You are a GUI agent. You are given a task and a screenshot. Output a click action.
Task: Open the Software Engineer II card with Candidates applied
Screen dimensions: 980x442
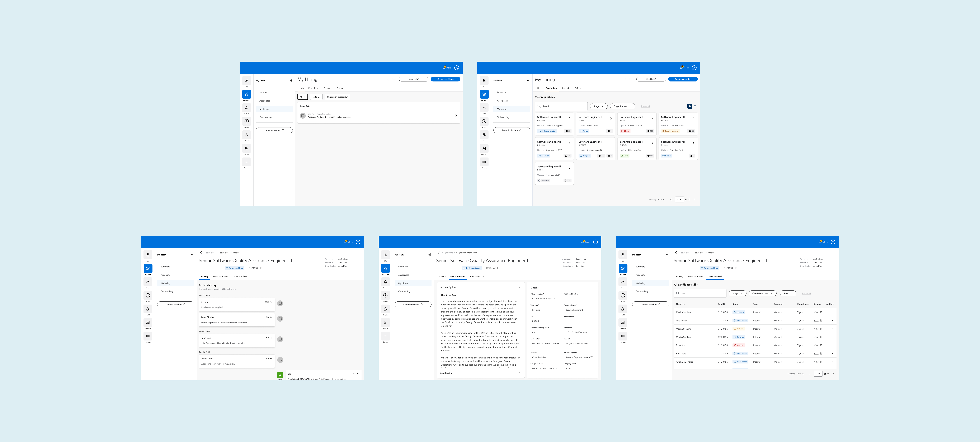(554, 124)
